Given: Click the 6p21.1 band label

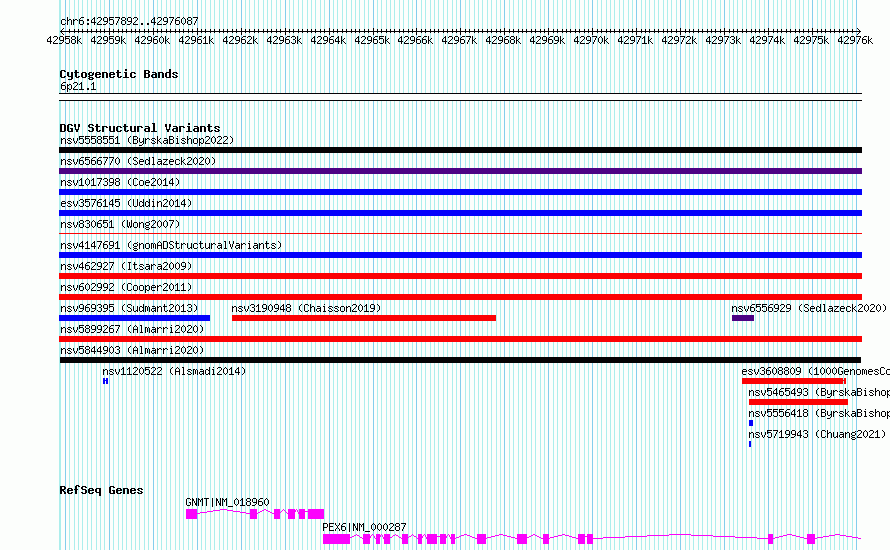Looking at the screenshot, I should [x=78, y=86].
